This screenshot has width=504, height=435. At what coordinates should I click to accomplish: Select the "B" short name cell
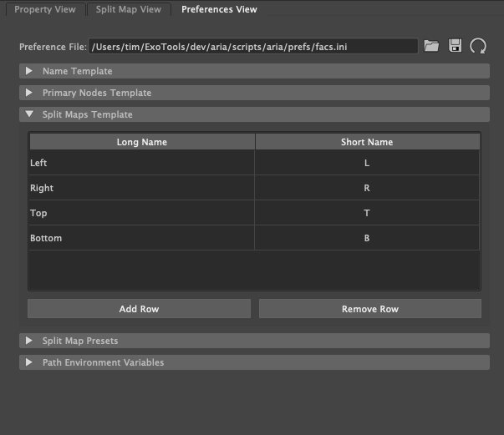pos(367,238)
